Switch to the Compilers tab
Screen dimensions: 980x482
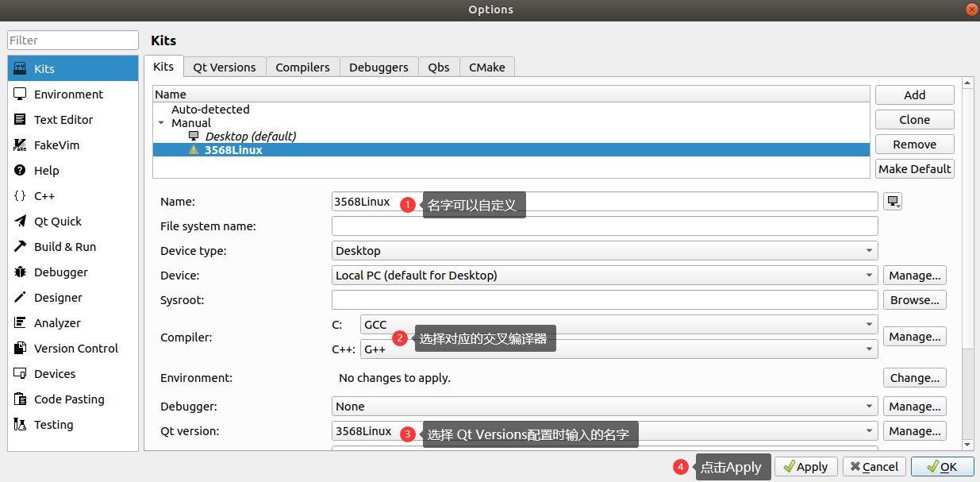[x=302, y=67]
